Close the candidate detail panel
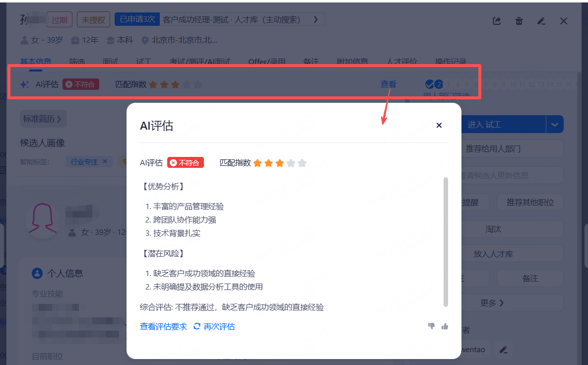588x365 pixels. 564,21
